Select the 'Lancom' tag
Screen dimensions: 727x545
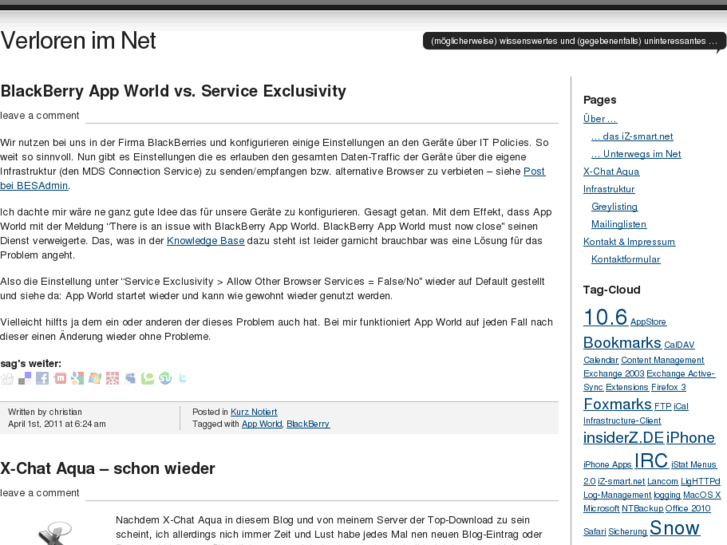click(x=663, y=481)
